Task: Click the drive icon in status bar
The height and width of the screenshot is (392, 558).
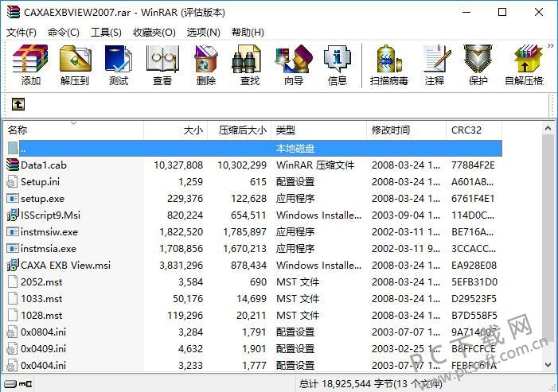Action: pos(10,384)
